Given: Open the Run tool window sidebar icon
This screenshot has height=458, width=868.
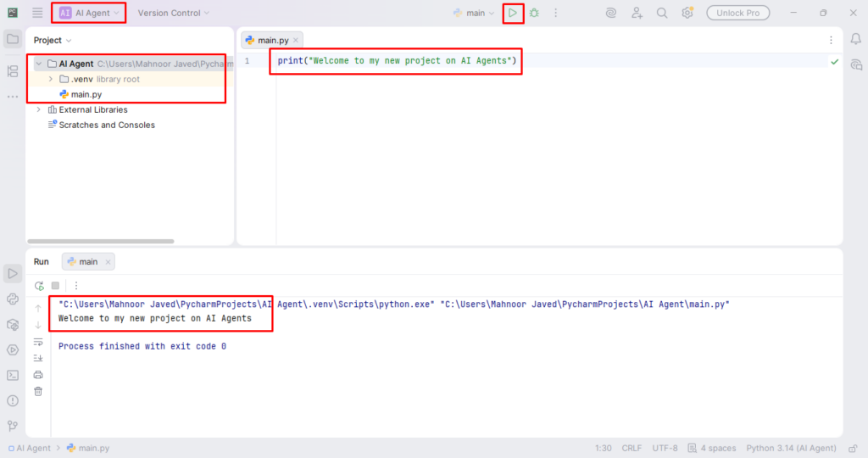Looking at the screenshot, I should pos(12,274).
